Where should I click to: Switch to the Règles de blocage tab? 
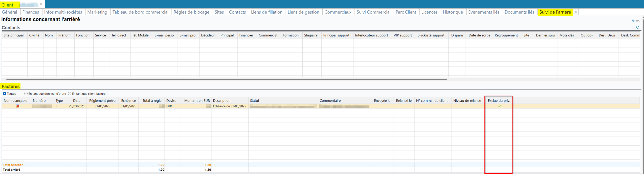191,12
